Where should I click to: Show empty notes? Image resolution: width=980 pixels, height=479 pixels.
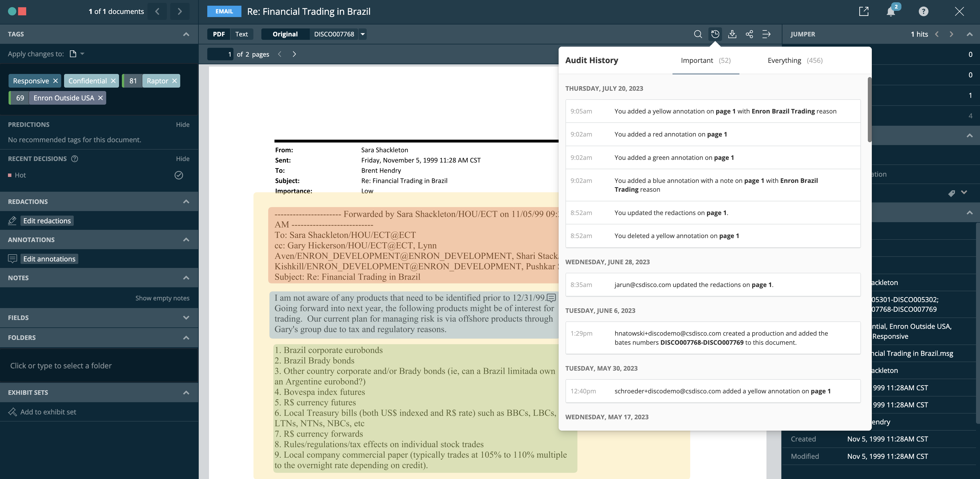(x=163, y=298)
